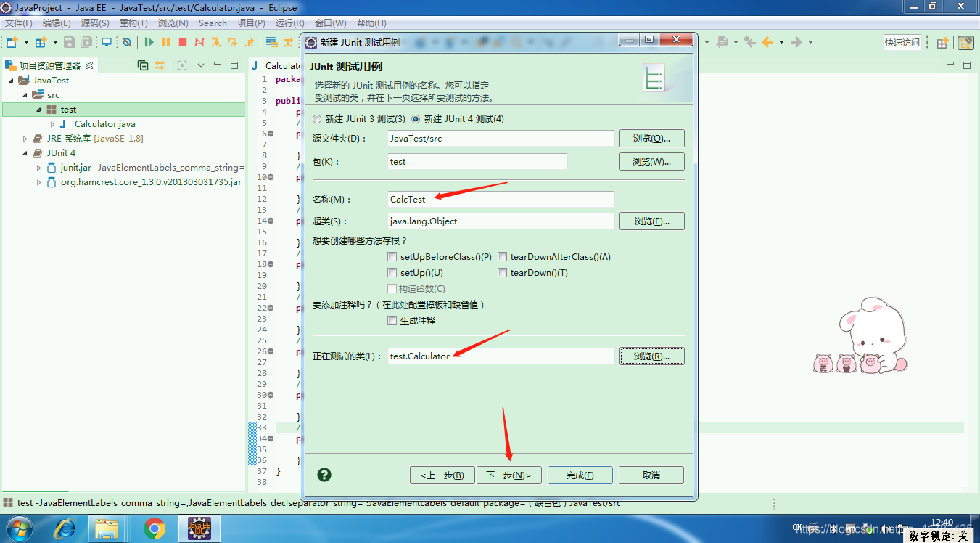This screenshot has width=980, height=543.
Task: Open the New wizard dropdown arrow
Action: point(26,42)
